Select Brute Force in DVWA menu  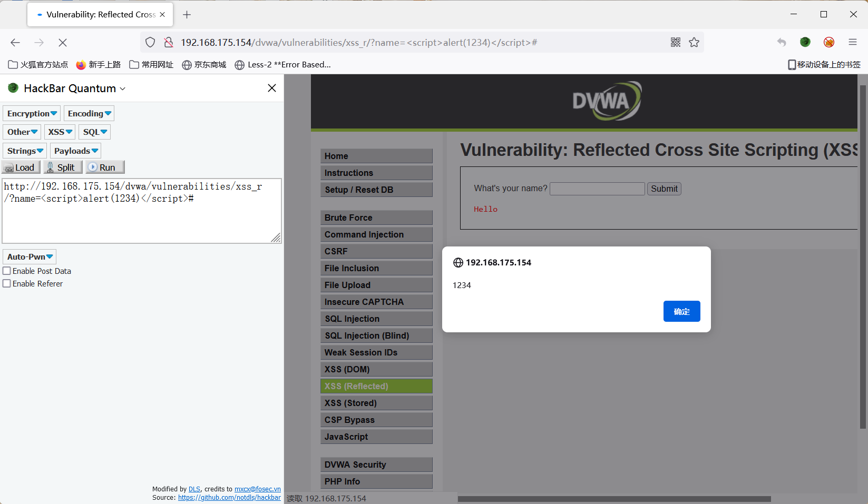(376, 218)
